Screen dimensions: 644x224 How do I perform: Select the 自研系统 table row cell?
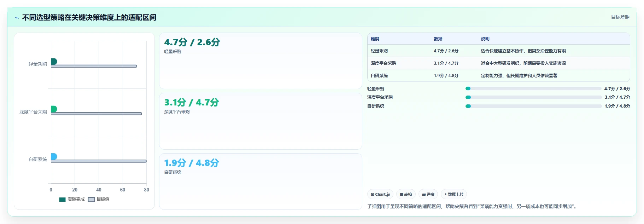point(379,76)
